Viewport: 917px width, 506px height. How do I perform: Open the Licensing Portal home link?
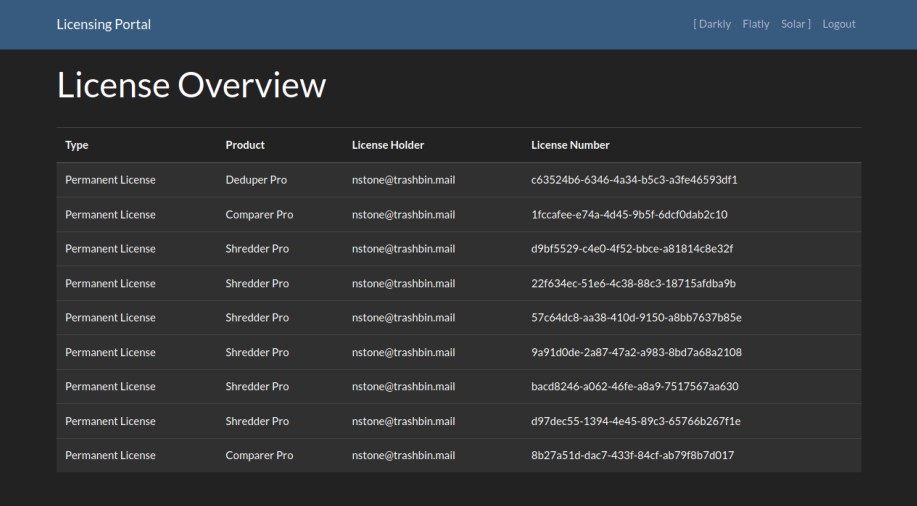tap(104, 24)
